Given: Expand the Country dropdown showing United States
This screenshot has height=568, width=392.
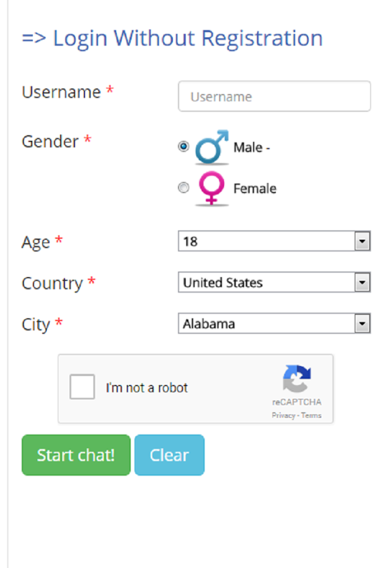Looking at the screenshot, I should click(x=274, y=282).
